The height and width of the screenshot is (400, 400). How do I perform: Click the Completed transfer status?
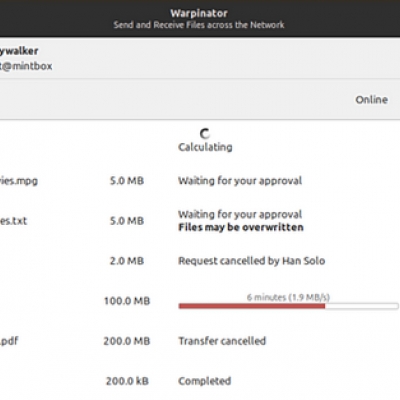pyautogui.click(x=205, y=381)
